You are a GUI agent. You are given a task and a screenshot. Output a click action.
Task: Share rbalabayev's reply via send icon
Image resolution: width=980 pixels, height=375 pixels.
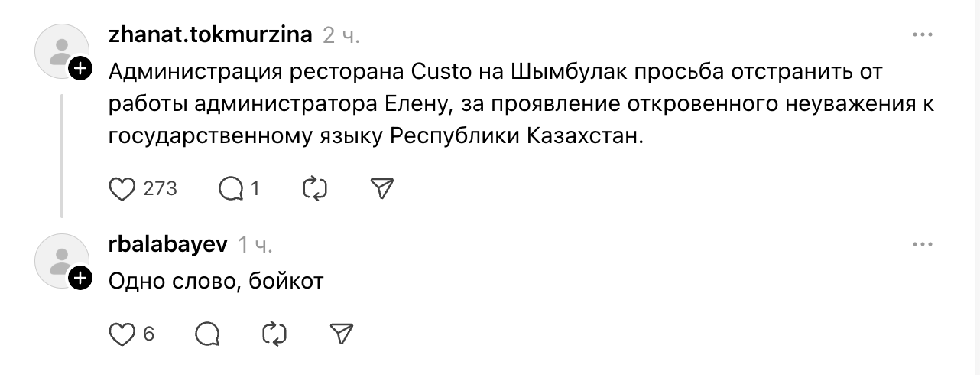[x=340, y=334]
